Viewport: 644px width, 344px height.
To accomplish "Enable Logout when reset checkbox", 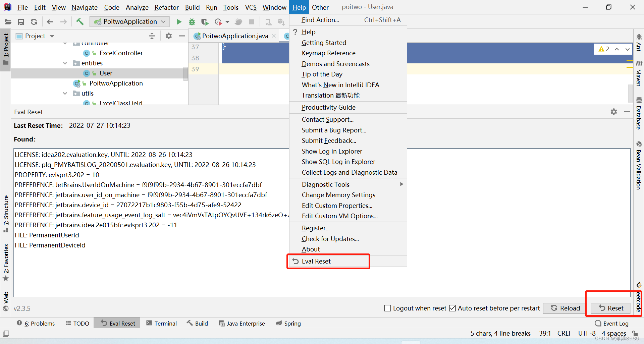I will point(387,308).
